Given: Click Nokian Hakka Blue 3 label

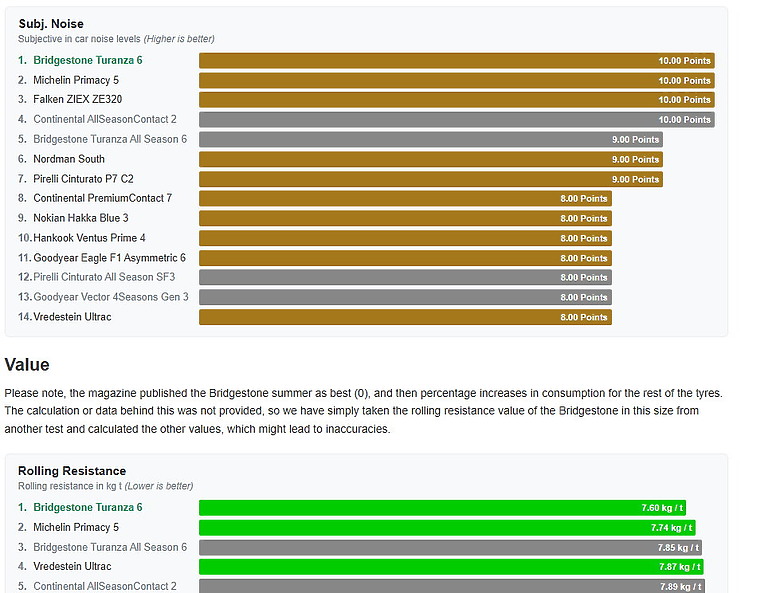Looking at the screenshot, I should (x=81, y=218).
